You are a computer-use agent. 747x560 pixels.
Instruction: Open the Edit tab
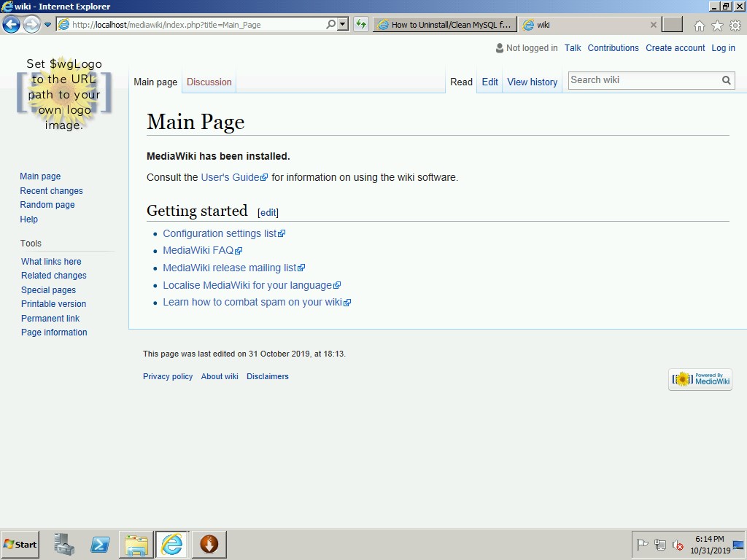(489, 82)
